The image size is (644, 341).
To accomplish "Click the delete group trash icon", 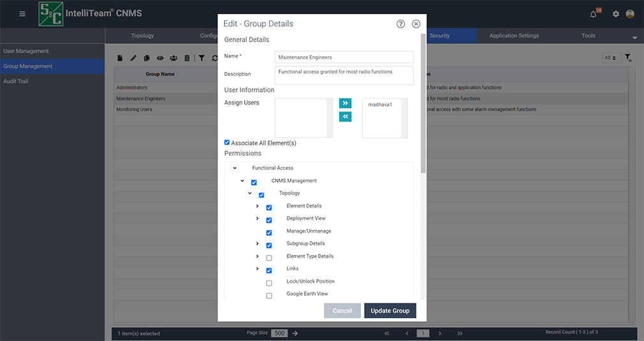I will tap(187, 58).
